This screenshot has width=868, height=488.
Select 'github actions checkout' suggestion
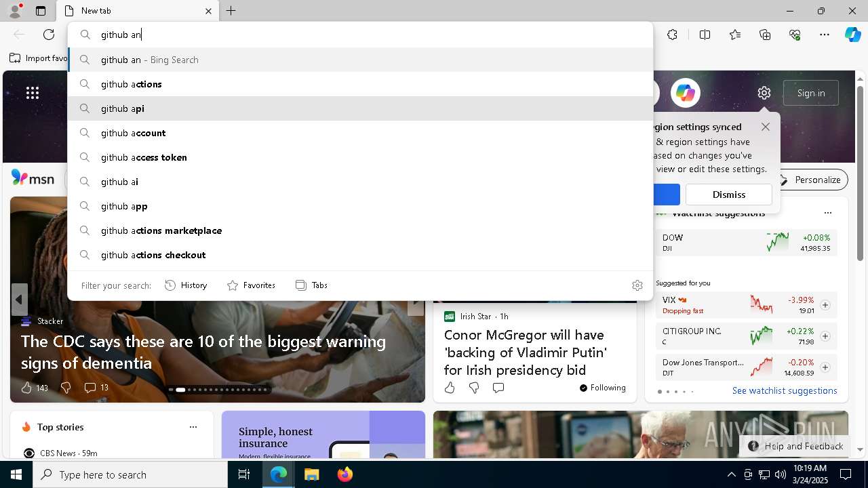360,255
